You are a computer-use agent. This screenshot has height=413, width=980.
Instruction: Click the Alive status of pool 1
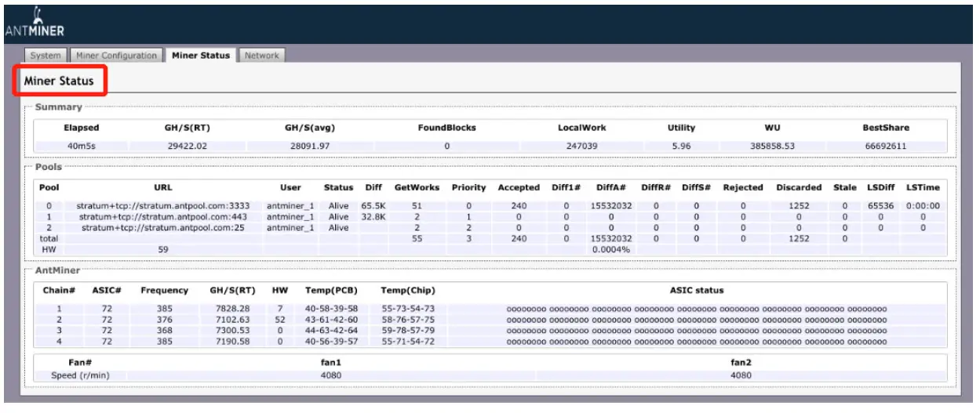click(x=338, y=216)
